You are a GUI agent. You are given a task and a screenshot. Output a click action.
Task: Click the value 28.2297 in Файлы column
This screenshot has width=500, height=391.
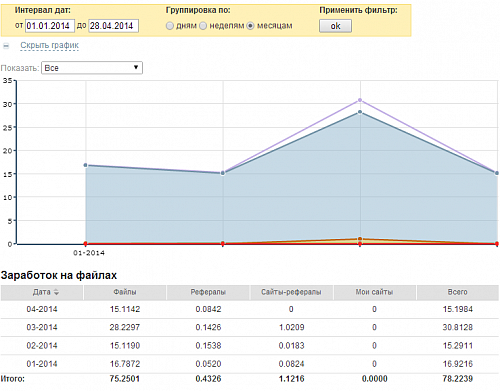click(125, 327)
